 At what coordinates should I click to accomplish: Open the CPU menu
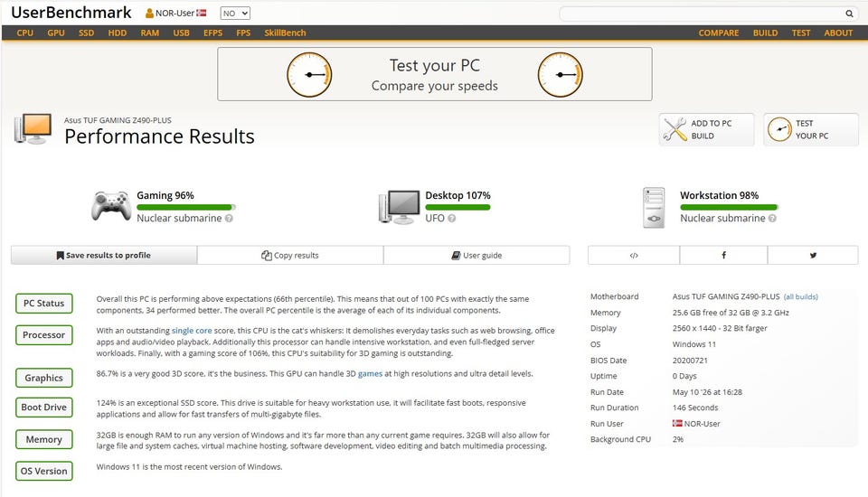tap(25, 33)
